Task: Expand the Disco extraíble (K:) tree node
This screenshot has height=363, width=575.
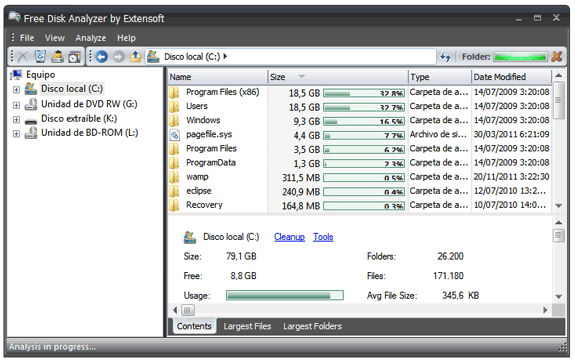Action: (16, 120)
